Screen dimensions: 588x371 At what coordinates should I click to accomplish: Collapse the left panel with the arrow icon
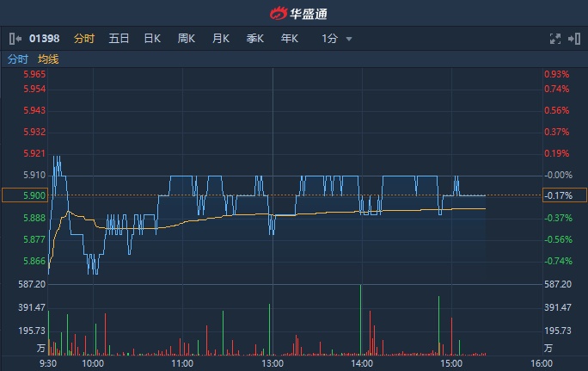(15, 39)
